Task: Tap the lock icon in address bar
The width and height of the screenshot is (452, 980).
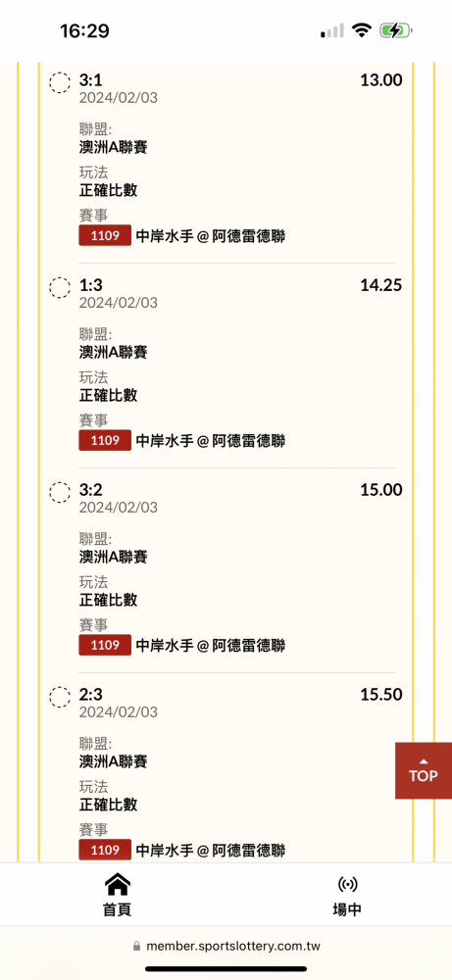Action: coord(137,947)
